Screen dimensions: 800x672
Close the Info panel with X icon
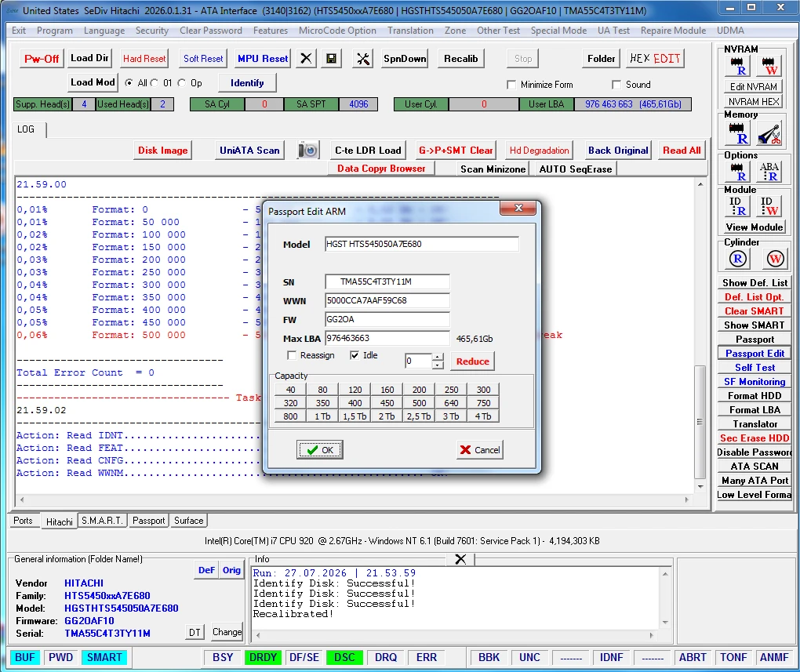pos(460,559)
